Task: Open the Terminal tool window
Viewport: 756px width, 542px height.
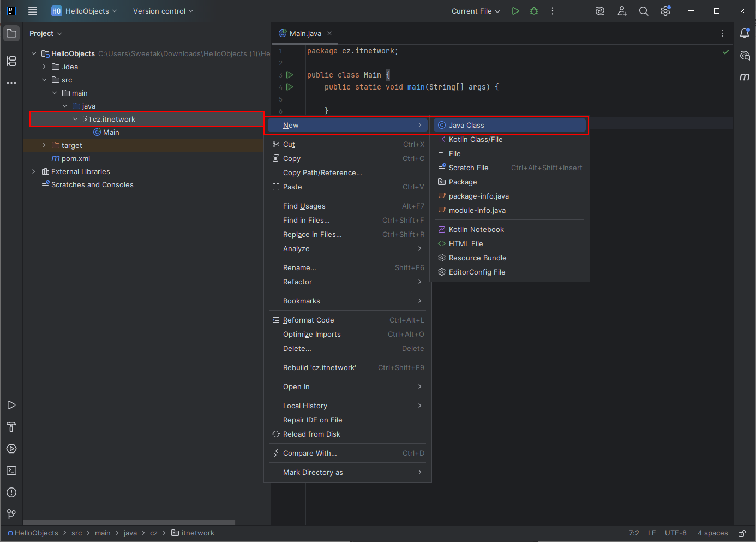Action: pyautogui.click(x=11, y=470)
